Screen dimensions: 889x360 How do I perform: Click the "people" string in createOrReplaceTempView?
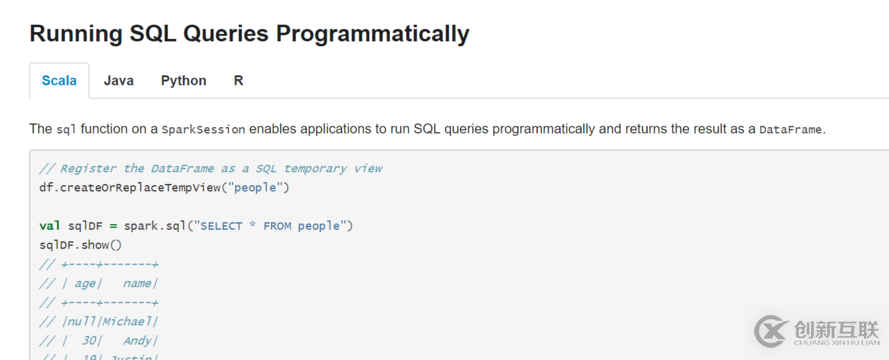tap(255, 188)
